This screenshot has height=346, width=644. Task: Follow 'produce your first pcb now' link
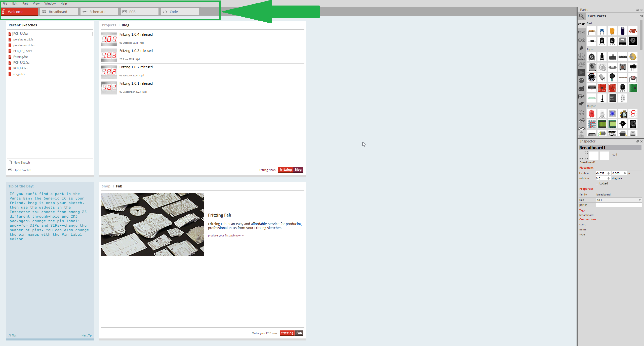[x=226, y=236]
